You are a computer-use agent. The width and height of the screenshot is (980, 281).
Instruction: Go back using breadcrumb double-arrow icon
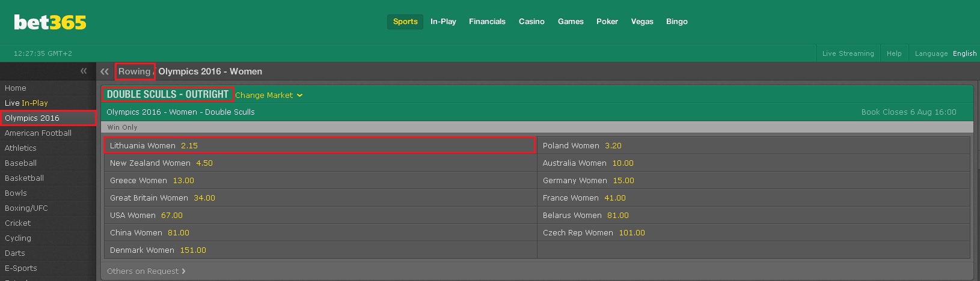pos(105,71)
